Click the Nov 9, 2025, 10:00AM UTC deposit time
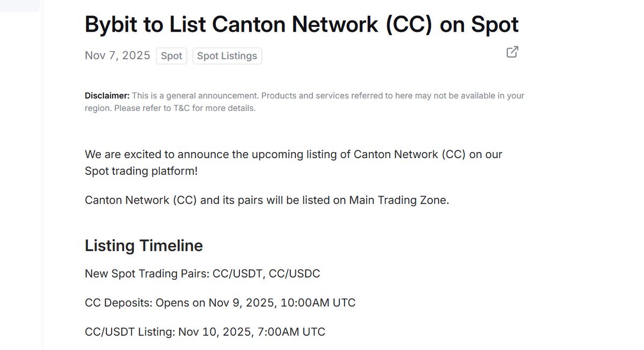This screenshot has height=350, width=644. [x=282, y=303]
